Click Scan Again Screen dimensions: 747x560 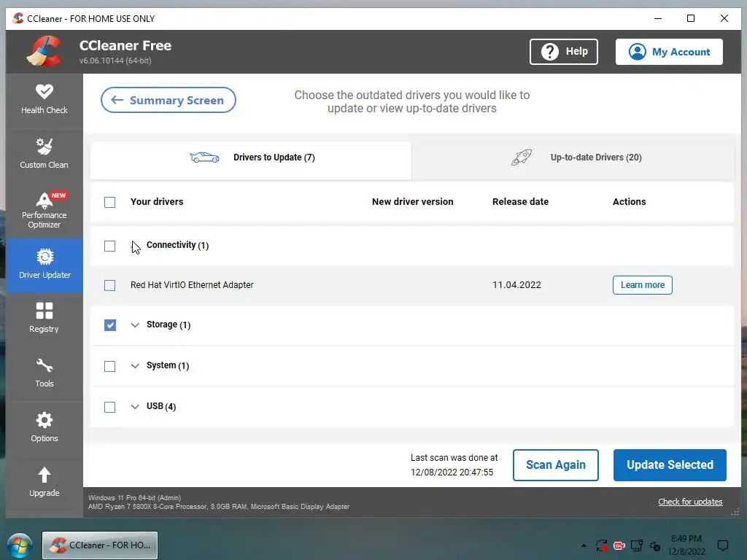(x=555, y=464)
